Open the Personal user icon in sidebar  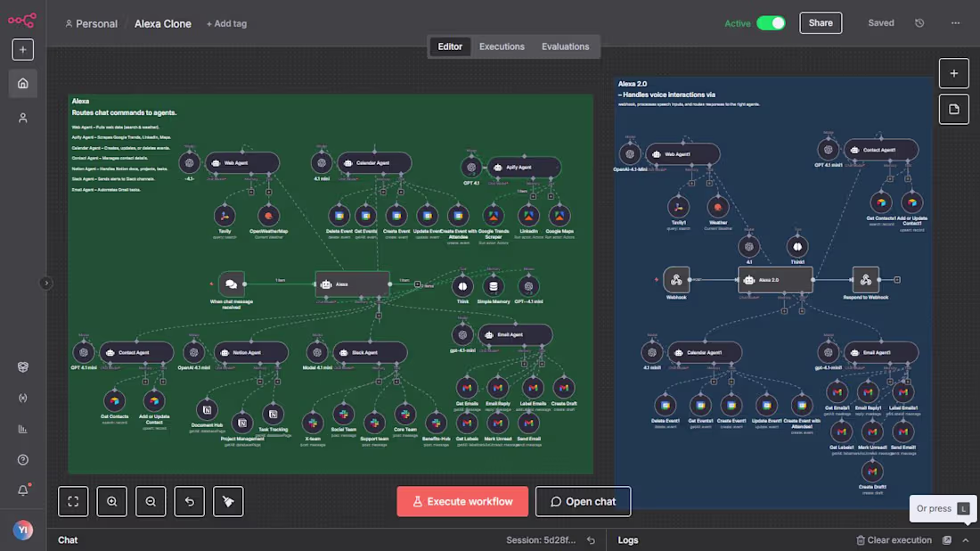click(x=22, y=118)
